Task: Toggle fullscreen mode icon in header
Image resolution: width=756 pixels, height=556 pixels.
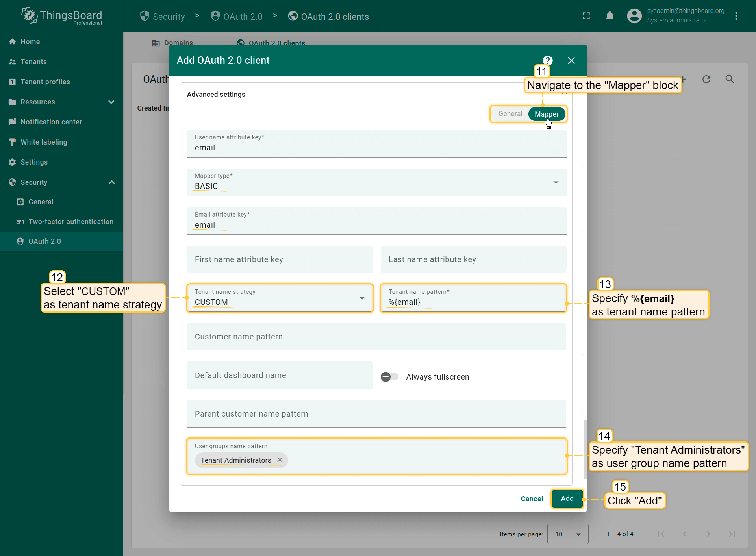Action: click(x=586, y=16)
